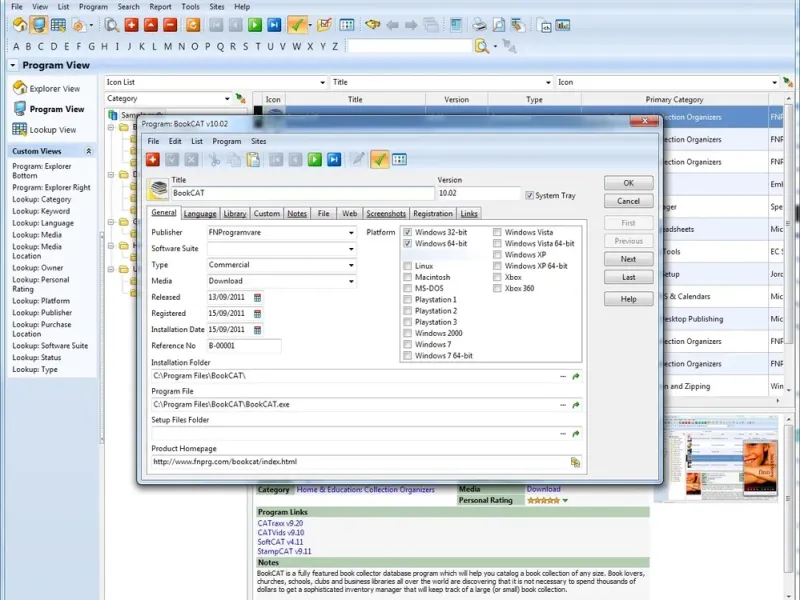Viewport: 800px width, 600px height.
Task: Open the Category dropdown in left pane
Action: [x=227, y=98]
